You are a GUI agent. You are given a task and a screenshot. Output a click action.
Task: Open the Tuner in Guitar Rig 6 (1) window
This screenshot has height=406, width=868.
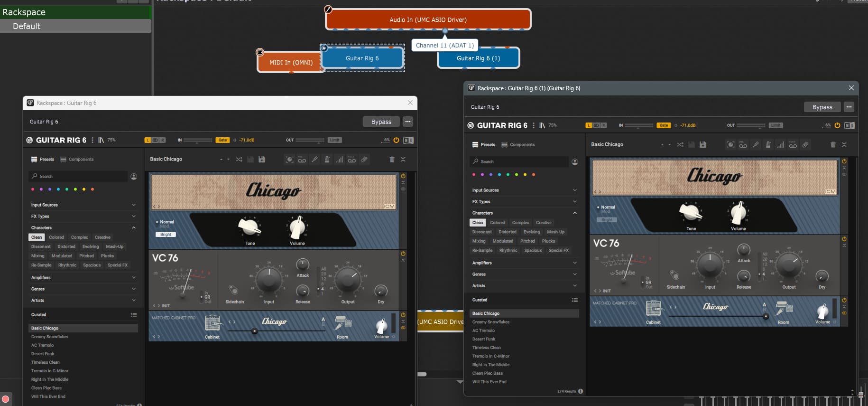[756, 145]
